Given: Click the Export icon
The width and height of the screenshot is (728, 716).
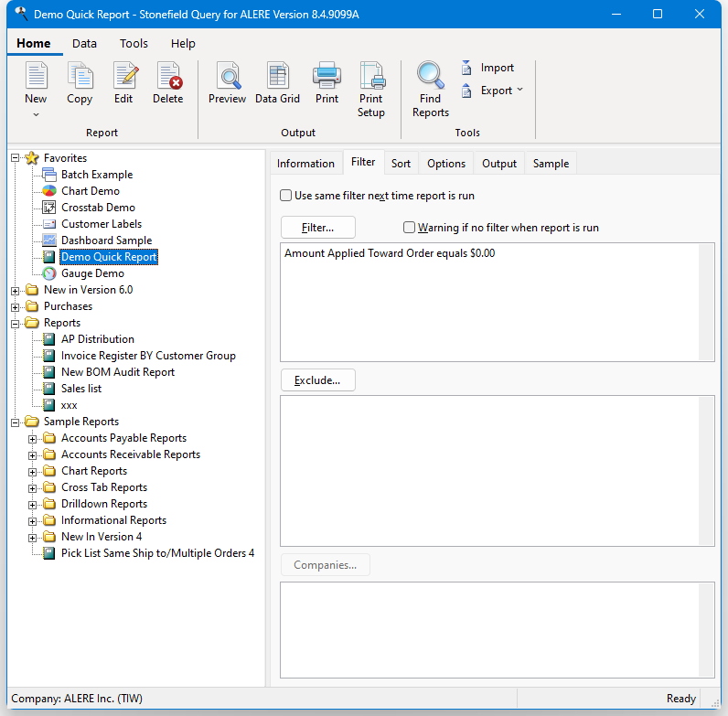Looking at the screenshot, I should [466, 91].
